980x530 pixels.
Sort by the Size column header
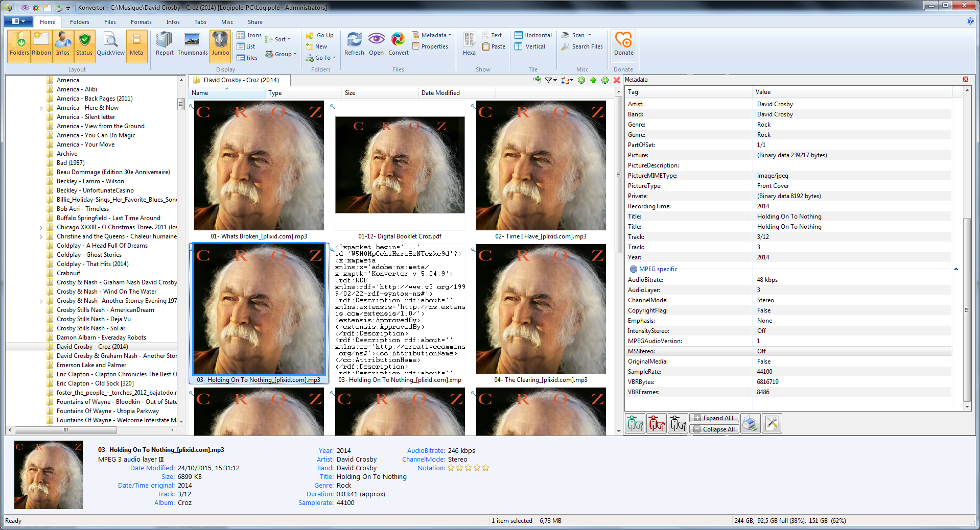(x=380, y=93)
